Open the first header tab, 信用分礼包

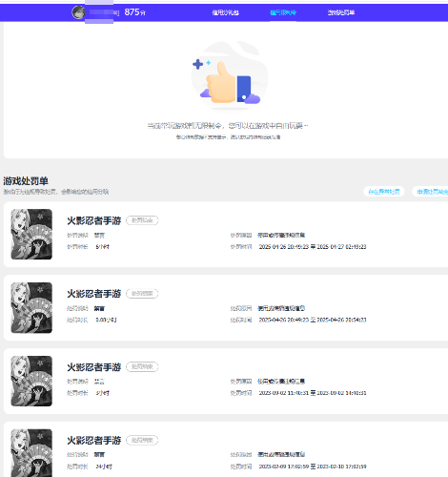click(x=226, y=12)
